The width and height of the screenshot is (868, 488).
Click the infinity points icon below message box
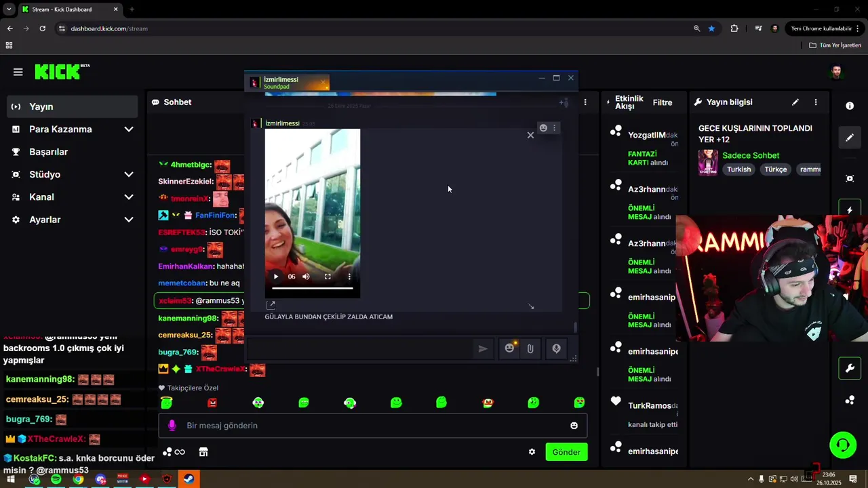pos(174,452)
